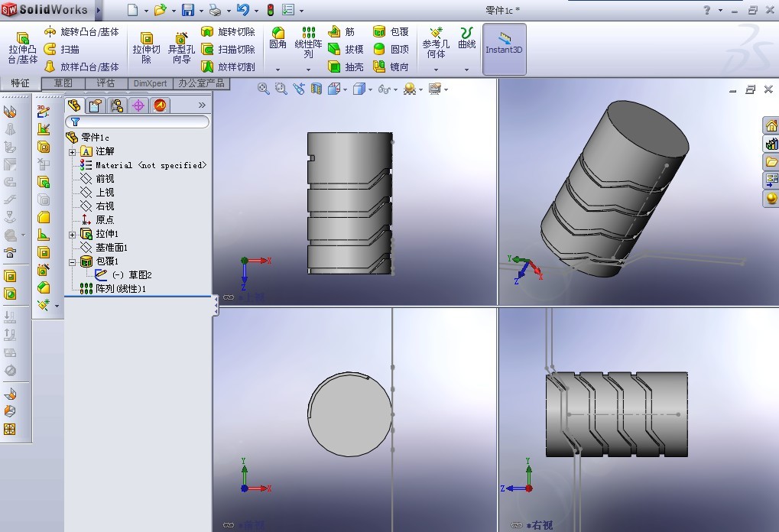This screenshot has height=532, width=779.
Task: Click the Undo icon
Action: [243, 10]
